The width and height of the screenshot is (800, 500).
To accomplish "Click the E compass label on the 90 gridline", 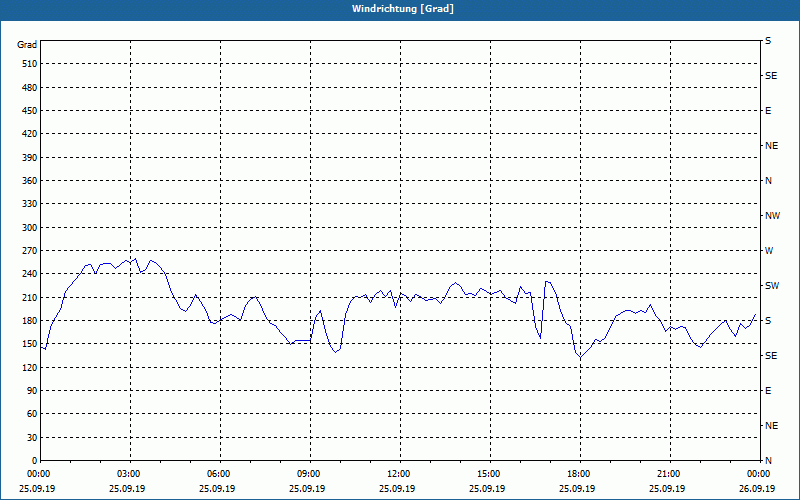I will point(768,390).
